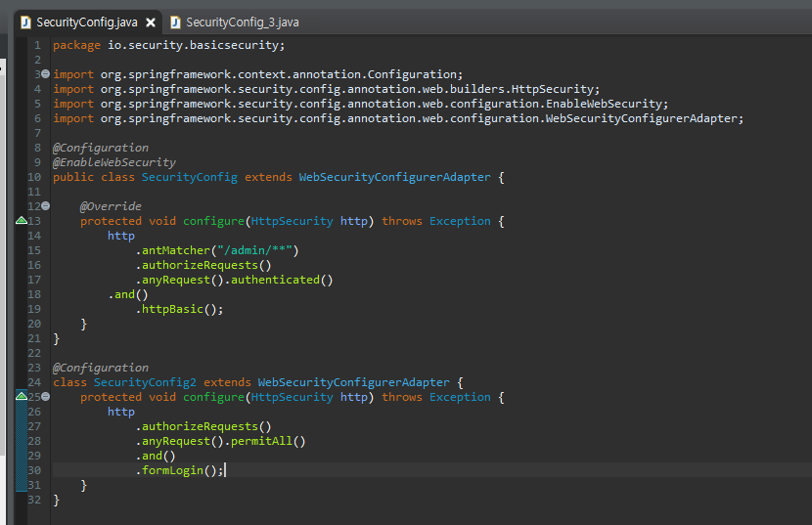Click the SecurityConfig class name on line 10
This screenshot has height=525, width=812.
190,177
